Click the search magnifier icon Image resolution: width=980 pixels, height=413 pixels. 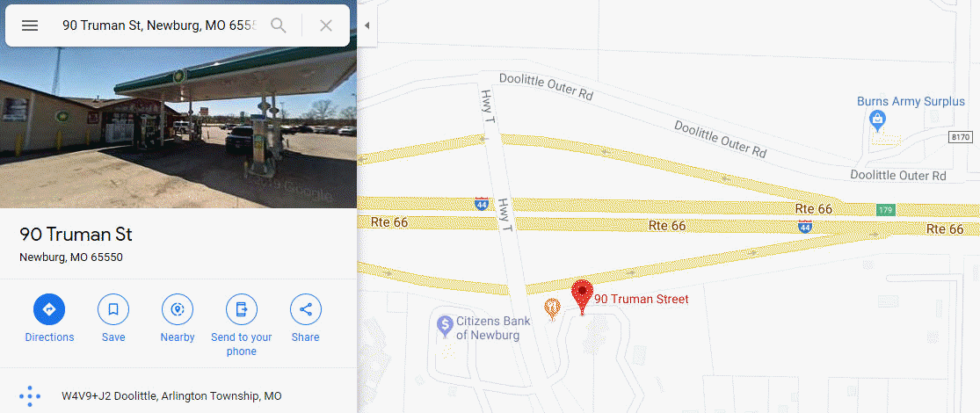click(278, 25)
